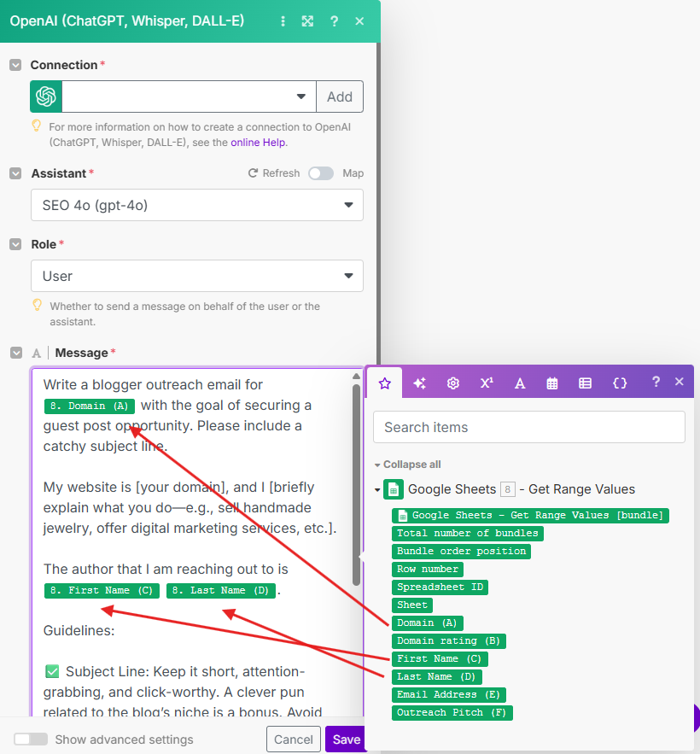Click the Add connection button
Viewport: 700px width, 754px height.
pyautogui.click(x=340, y=96)
